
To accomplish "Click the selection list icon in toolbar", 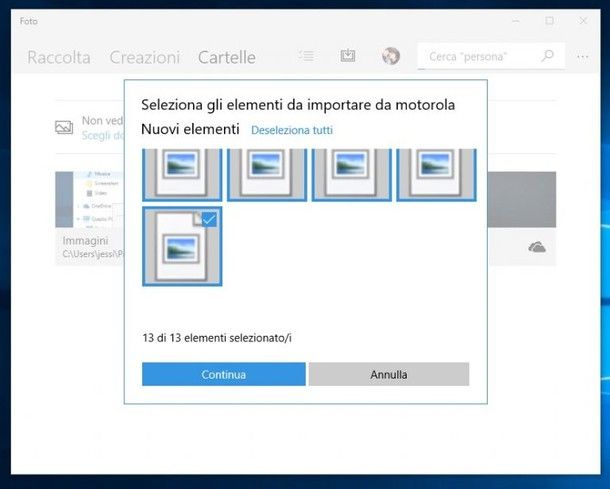I will pos(306,56).
